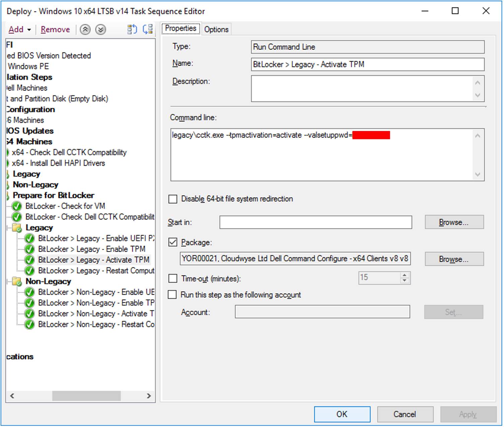Screen dimensions: 504x427
Task: Click status icon of BitLocker - Check for VM
Action: 17,206
